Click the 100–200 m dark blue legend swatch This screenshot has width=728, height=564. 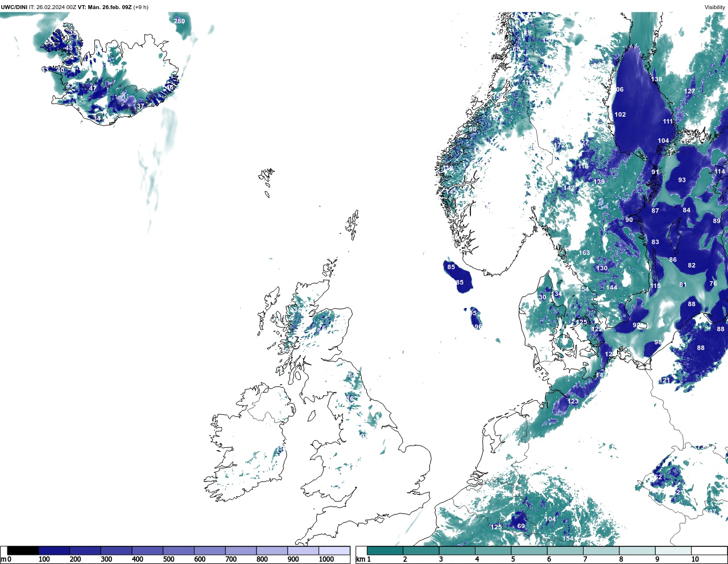tap(54, 550)
